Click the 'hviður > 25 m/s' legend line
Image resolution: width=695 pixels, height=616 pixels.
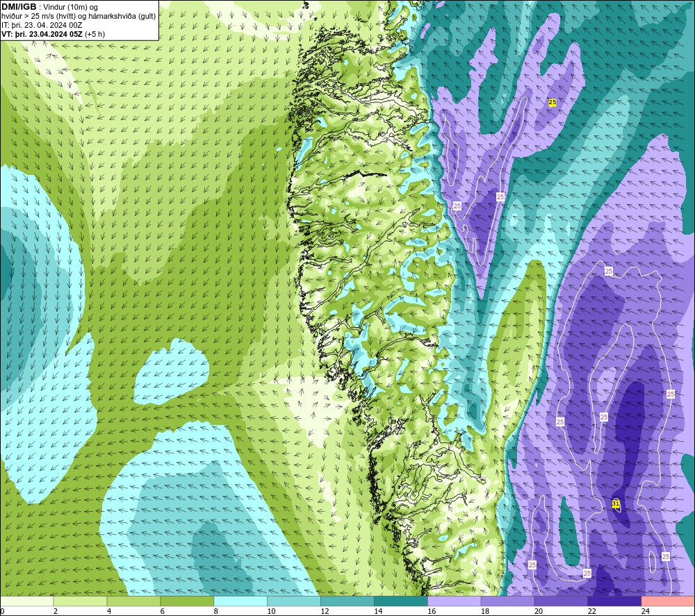click(79, 17)
